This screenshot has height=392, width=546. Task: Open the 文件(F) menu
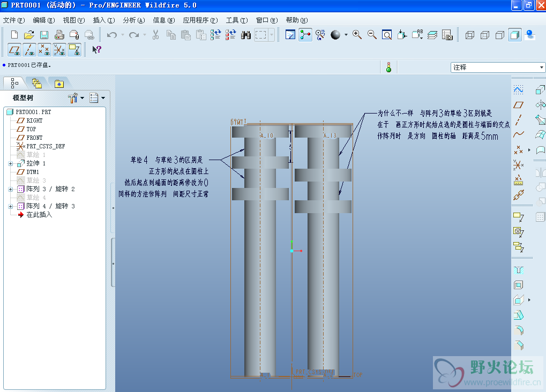(14, 20)
